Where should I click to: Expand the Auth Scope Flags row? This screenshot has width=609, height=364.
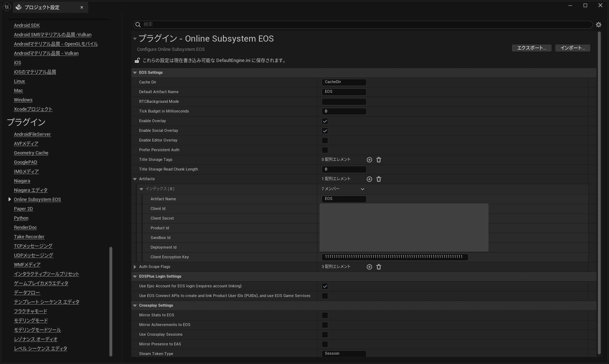coord(134,266)
